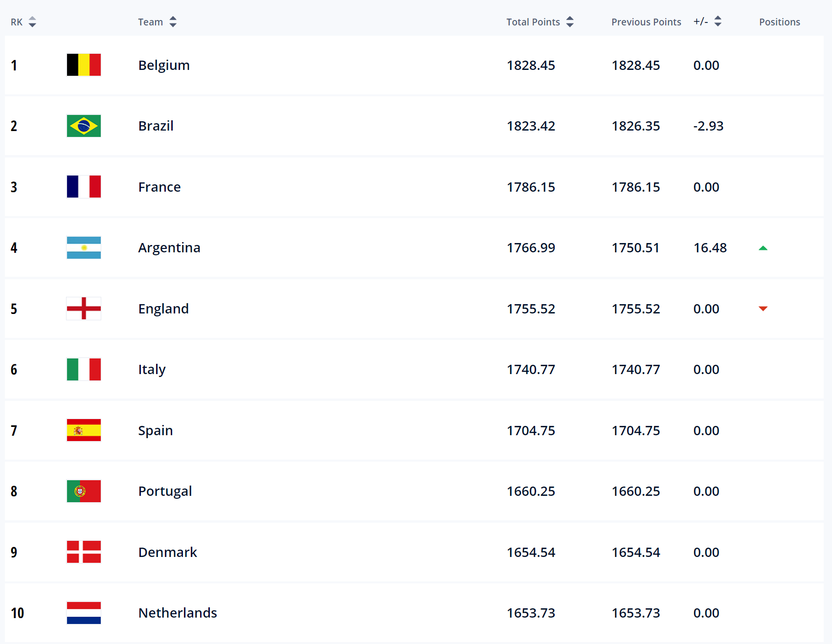Sort by Total Points arrows
The height and width of the screenshot is (644, 832).
570,22
